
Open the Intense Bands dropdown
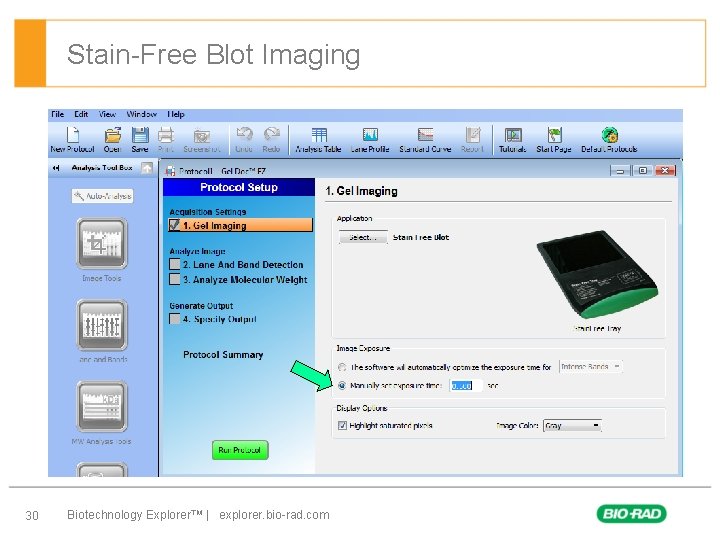point(591,366)
